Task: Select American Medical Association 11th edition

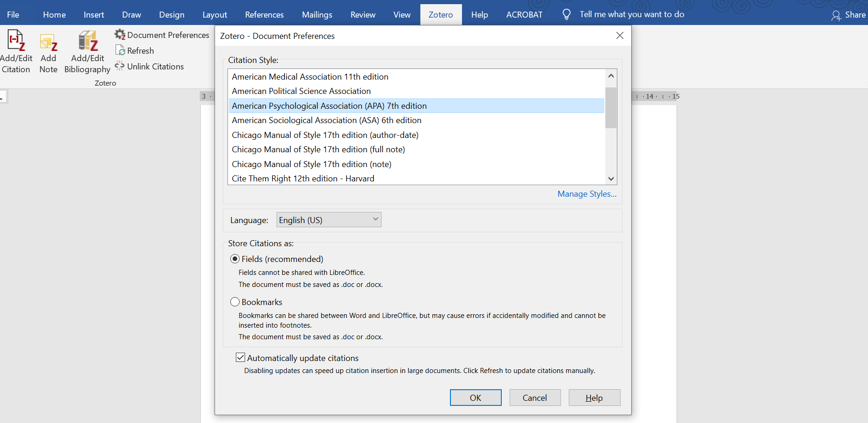Action: click(417, 77)
